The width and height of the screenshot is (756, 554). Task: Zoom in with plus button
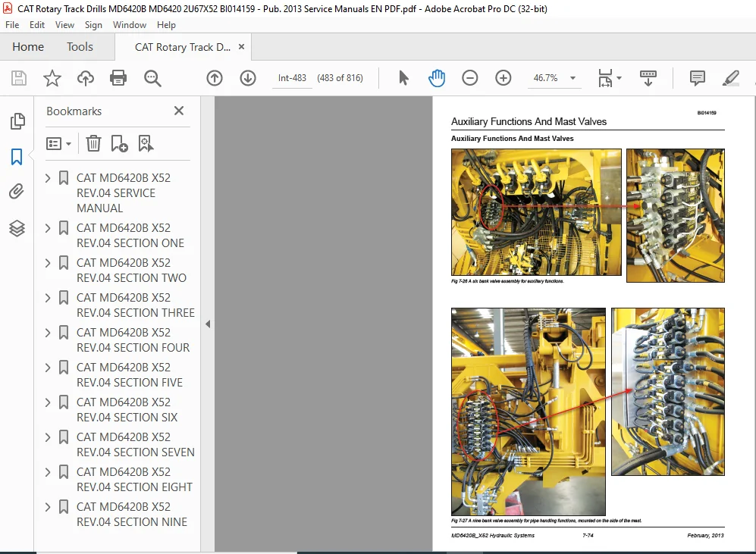tap(503, 78)
